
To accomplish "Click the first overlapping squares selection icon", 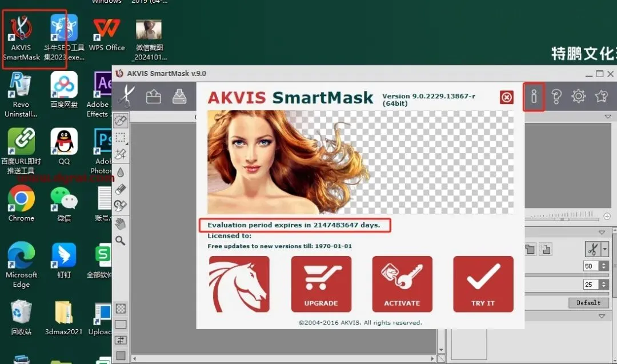I will pos(530,249).
